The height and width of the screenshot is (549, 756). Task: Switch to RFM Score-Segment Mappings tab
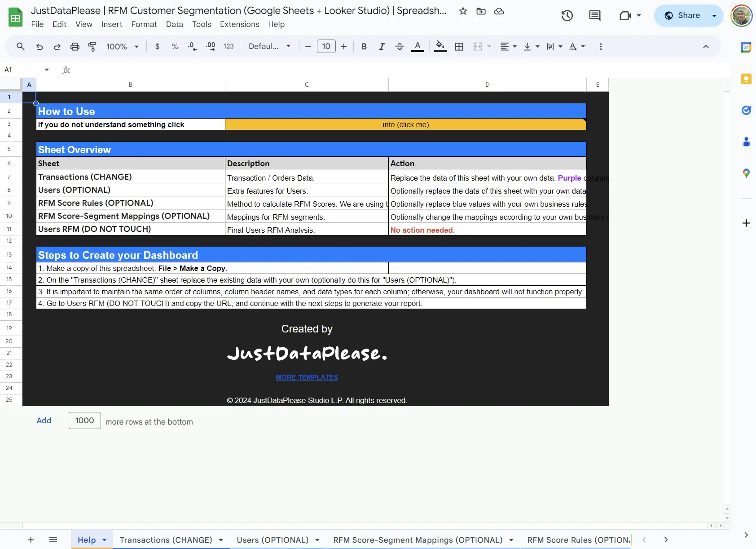coord(418,540)
